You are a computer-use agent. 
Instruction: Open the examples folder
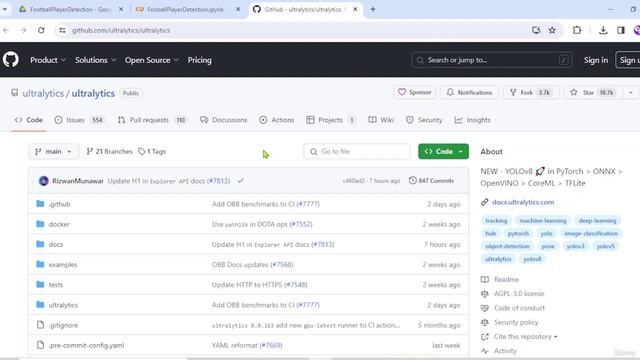click(63, 264)
